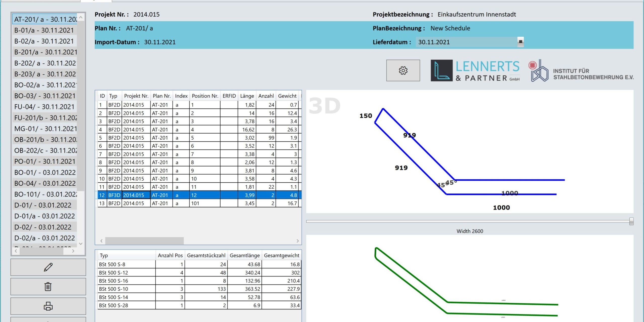Select plan FU-04/ - 30.11.2021 in list
Viewport: 644px width, 322px height.
click(44, 107)
